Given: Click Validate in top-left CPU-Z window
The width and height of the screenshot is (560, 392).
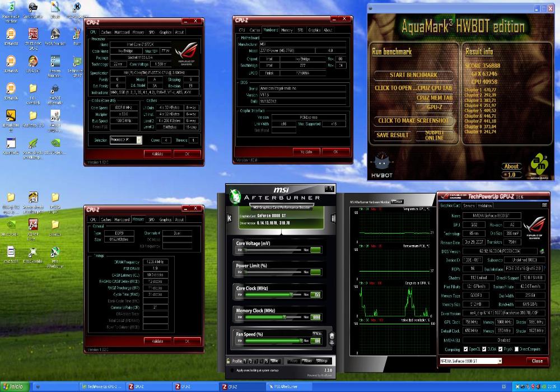Looking at the screenshot, I should [157, 154].
